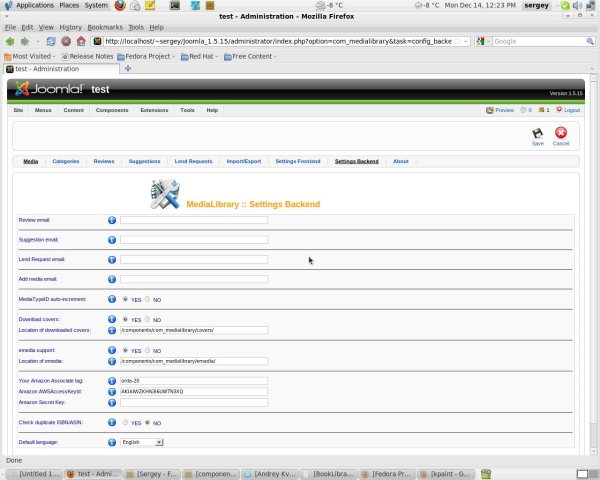Open the Firefox History menu
Viewport: 600px width, 480px height.
(x=70, y=28)
